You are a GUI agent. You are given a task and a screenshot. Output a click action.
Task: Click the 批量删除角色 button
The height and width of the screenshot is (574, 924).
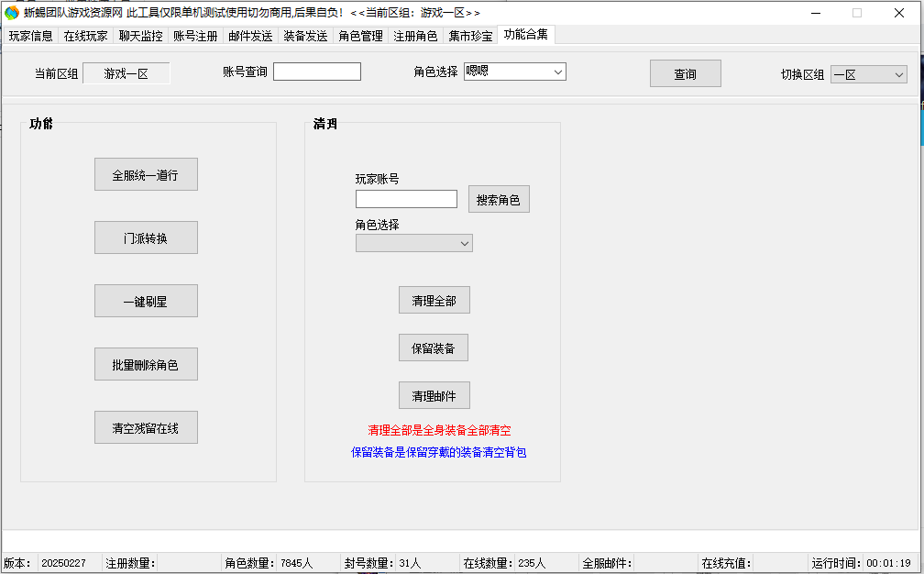point(146,364)
